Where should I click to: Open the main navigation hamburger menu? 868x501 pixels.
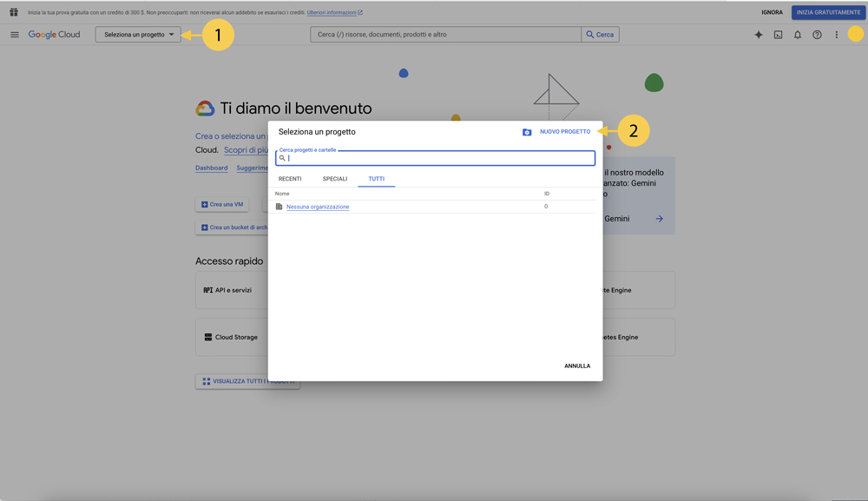15,35
